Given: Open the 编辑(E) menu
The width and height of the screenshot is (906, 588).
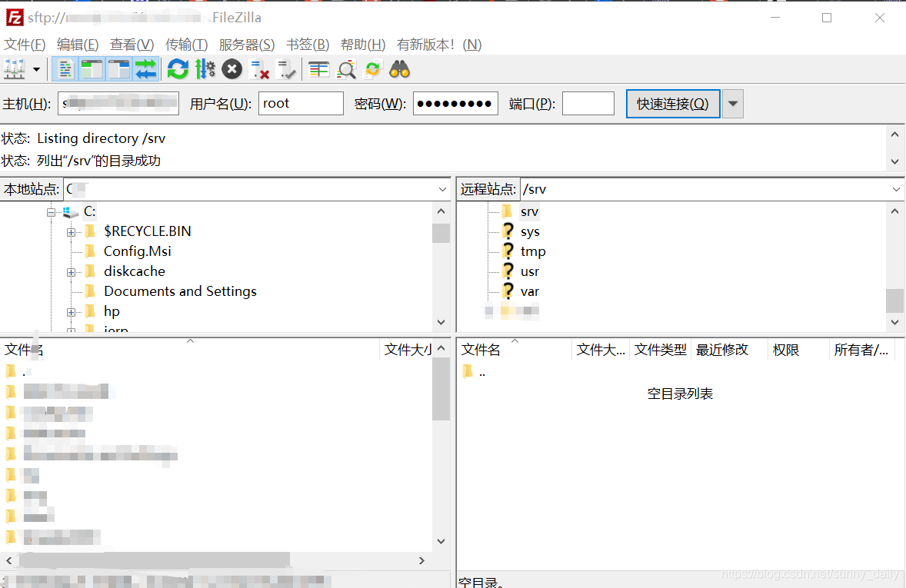Looking at the screenshot, I should (x=78, y=45).
